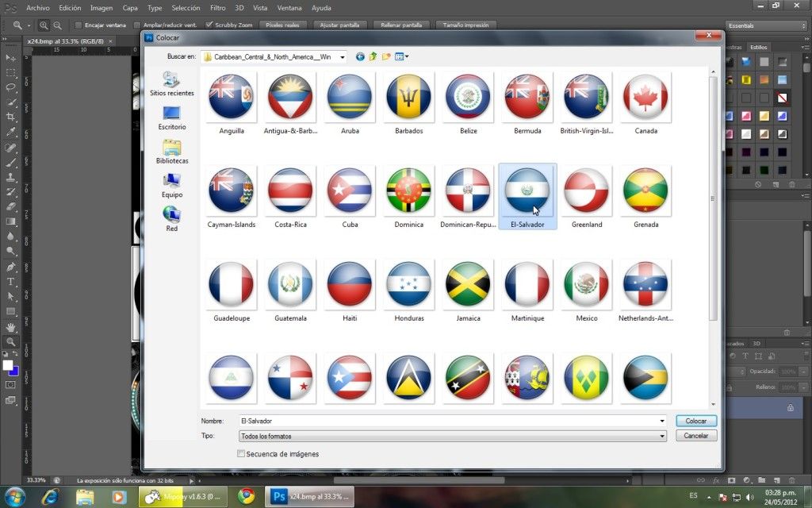Open Google Chrome from the taskbar
This screenshot has width=812, height=508.
[246, 497]
